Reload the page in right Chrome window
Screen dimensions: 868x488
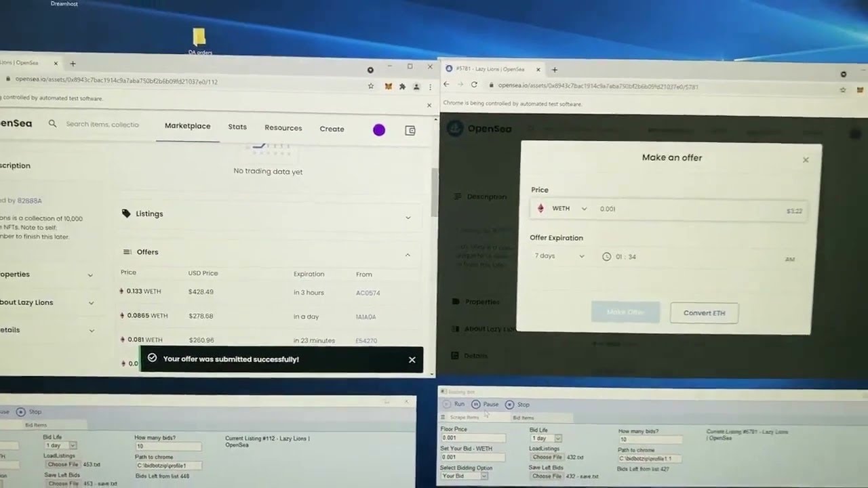point(474,85)
